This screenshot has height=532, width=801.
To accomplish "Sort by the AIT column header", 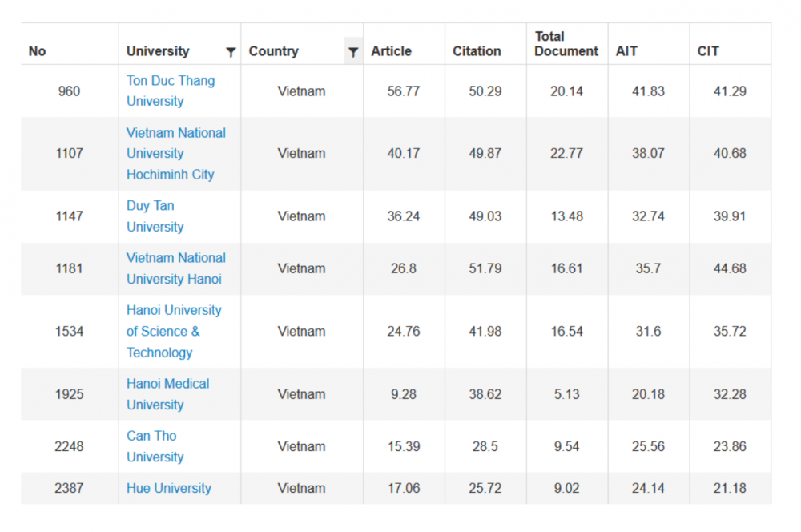I will click(626, 51).
